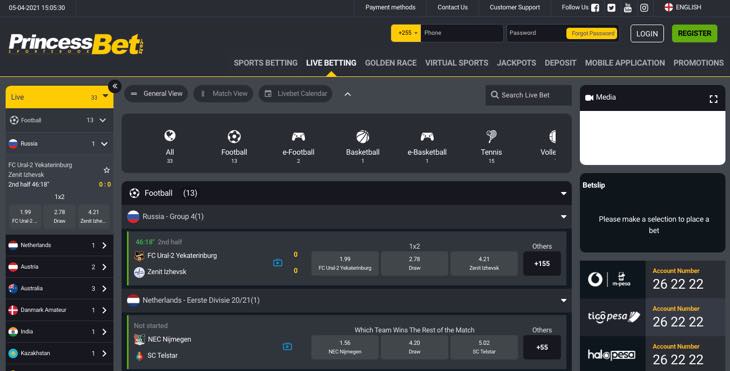Click the England flag language icon

coord(669,7)
